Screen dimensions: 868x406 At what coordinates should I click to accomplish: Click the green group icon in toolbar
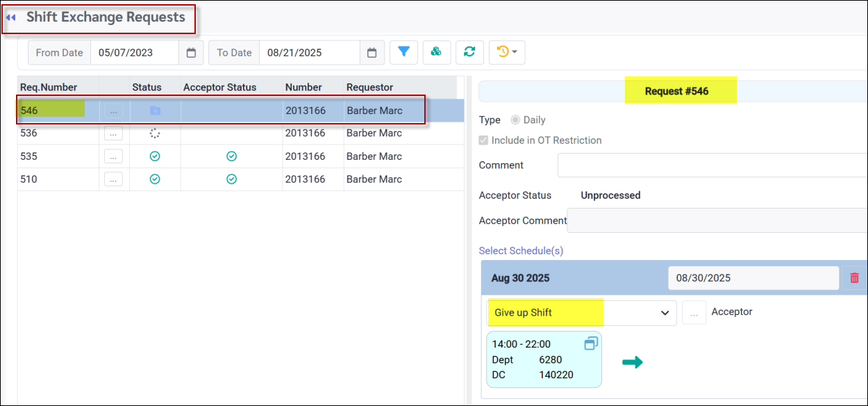[436, 52]
